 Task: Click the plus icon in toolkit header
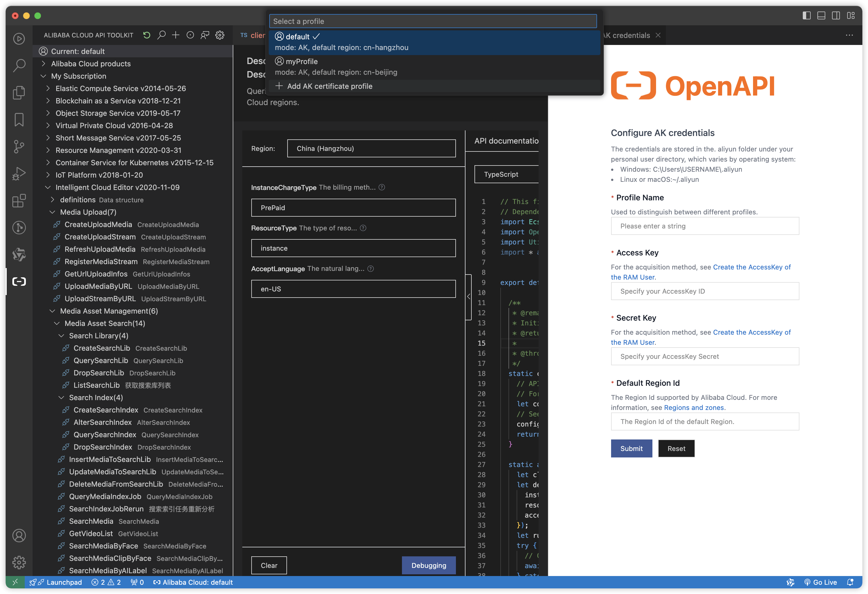point(176,35)
